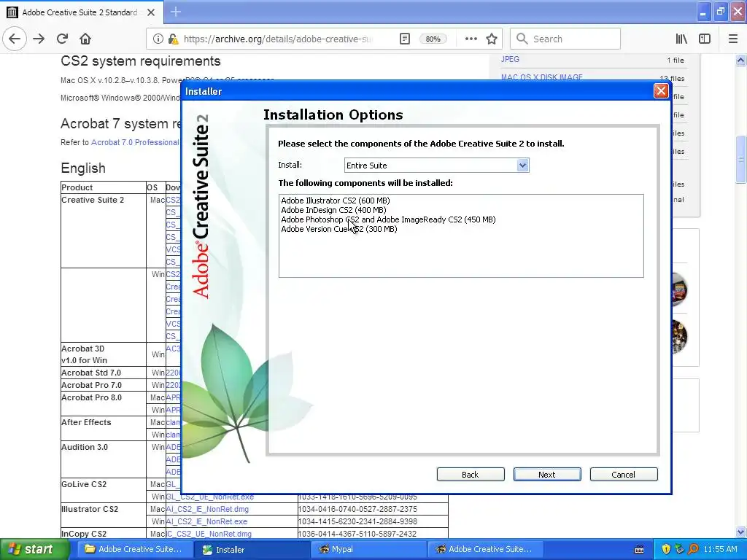
Task: Switch to Mypal taskbar item
Action: pos(368,549)
